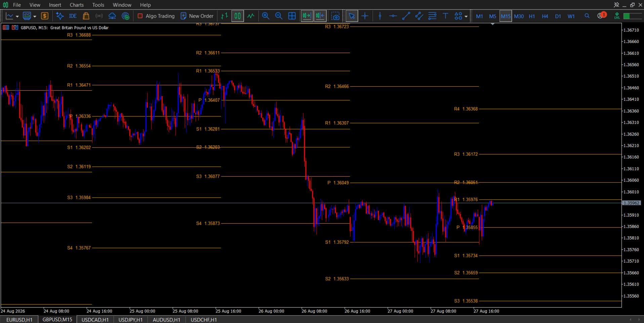This screenshot has height=323, width=644.
Task: Select the trendline drawing tool
Action: (x=406, y=16)
